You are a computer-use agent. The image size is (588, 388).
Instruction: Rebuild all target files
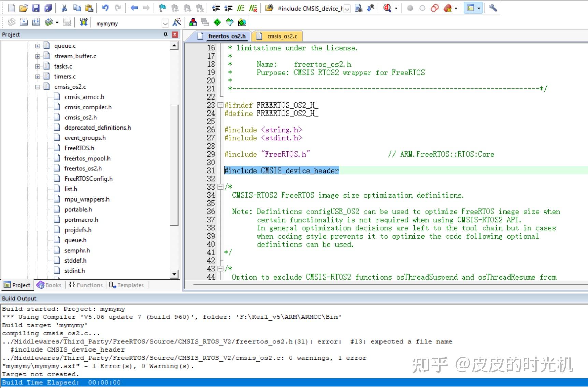(36, 23)
